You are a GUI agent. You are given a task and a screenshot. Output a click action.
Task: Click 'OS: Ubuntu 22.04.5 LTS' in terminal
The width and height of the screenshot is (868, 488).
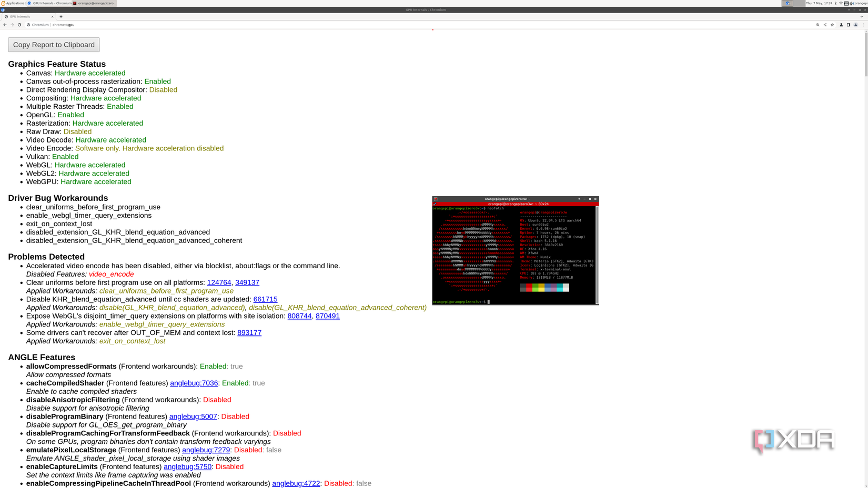point(550,220)
